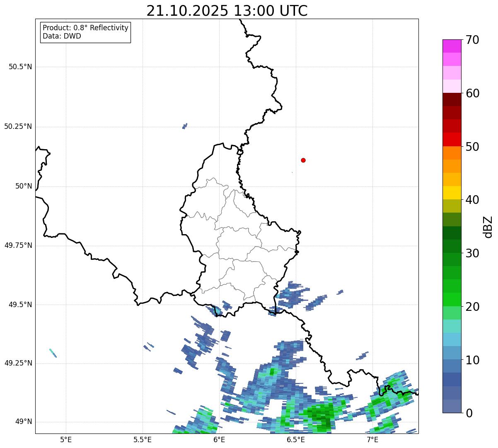Click the dBZ colorbar axis label
498x448 pixels.
tap(488, 227)
